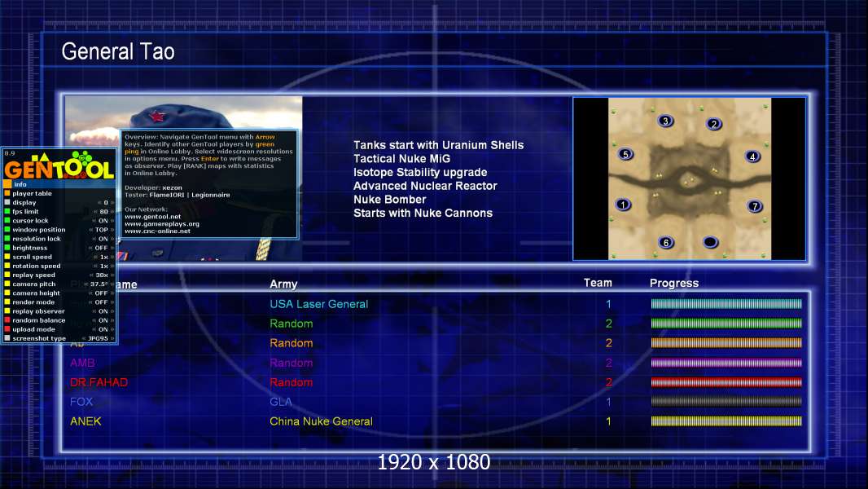The image size is (868, 489).
Task: Click the gray square beside display
Action: (x=7, y=203)
